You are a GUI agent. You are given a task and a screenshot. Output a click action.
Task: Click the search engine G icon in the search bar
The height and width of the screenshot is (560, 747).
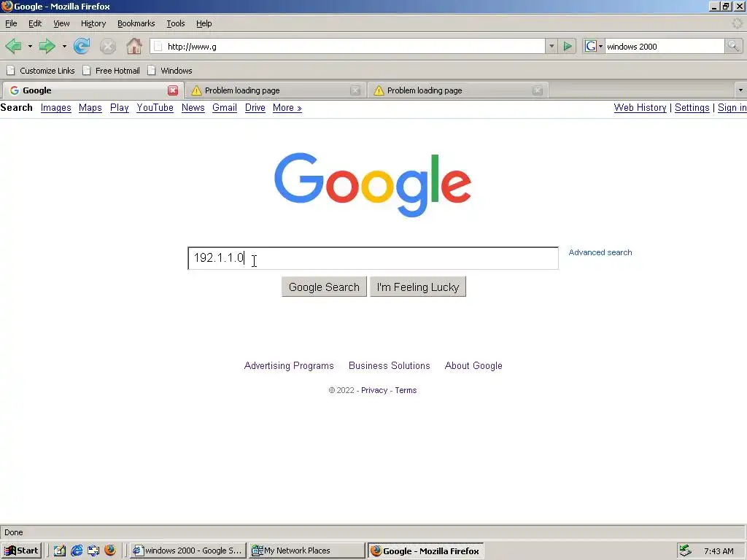(591, 46)
